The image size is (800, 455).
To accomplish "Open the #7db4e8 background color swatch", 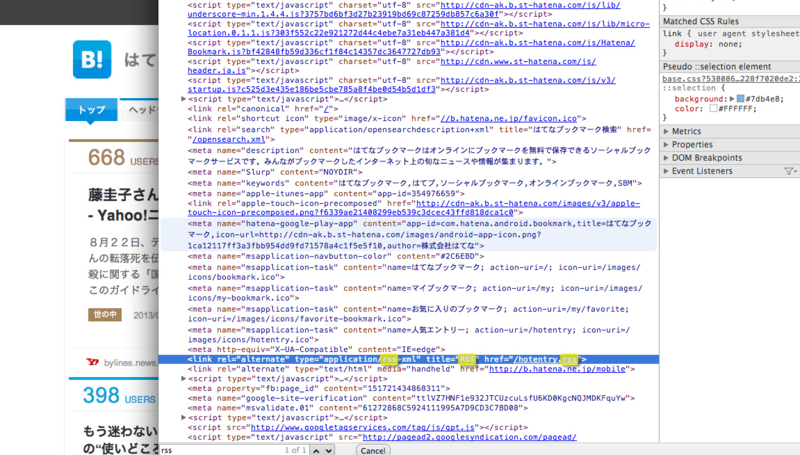I will click(x=740, y=98).
